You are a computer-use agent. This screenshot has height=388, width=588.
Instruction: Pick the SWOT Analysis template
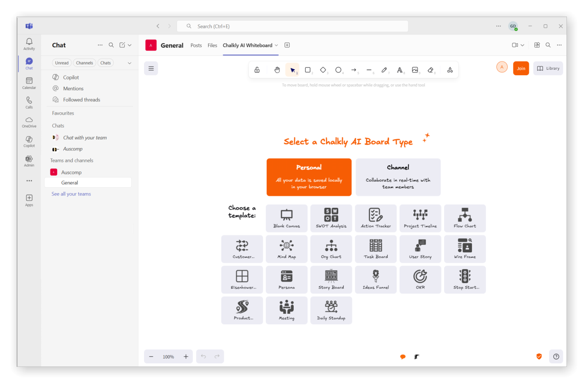331,218
